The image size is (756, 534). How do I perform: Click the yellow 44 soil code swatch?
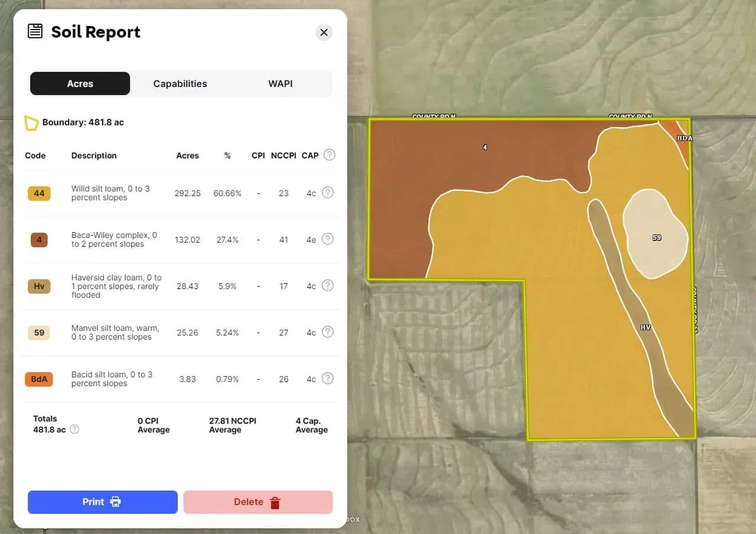[39, 193]
